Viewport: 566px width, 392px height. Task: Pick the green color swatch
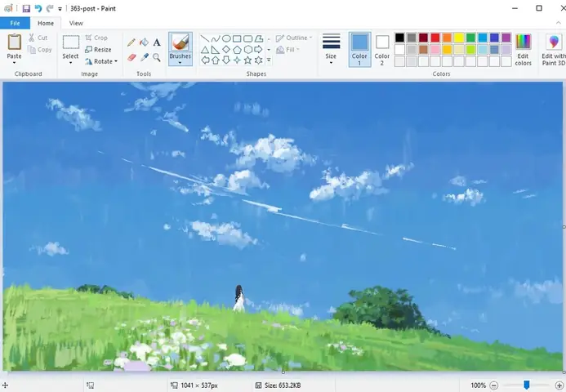[x=470, y=38]
